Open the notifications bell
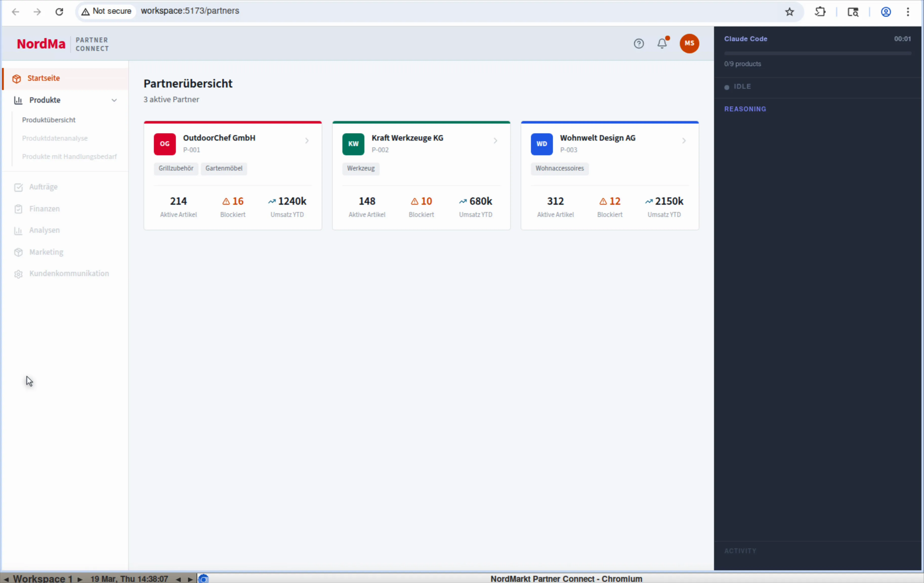 (x=662, y=43)
